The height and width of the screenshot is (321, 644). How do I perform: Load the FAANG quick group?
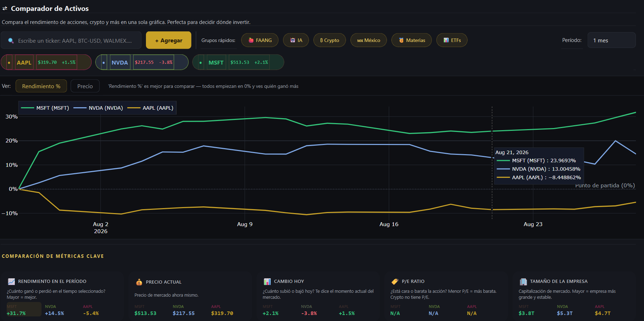pos(260,40)
